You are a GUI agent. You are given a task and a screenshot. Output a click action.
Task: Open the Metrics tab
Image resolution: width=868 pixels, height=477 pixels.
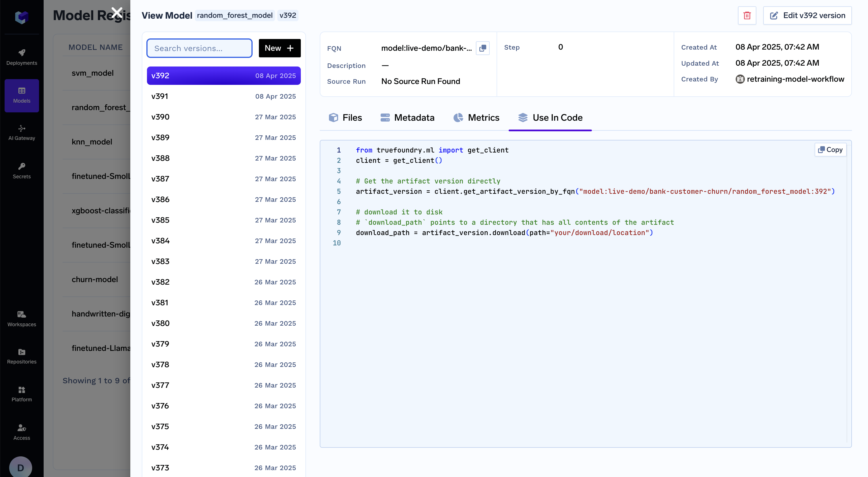pos(476,118)
